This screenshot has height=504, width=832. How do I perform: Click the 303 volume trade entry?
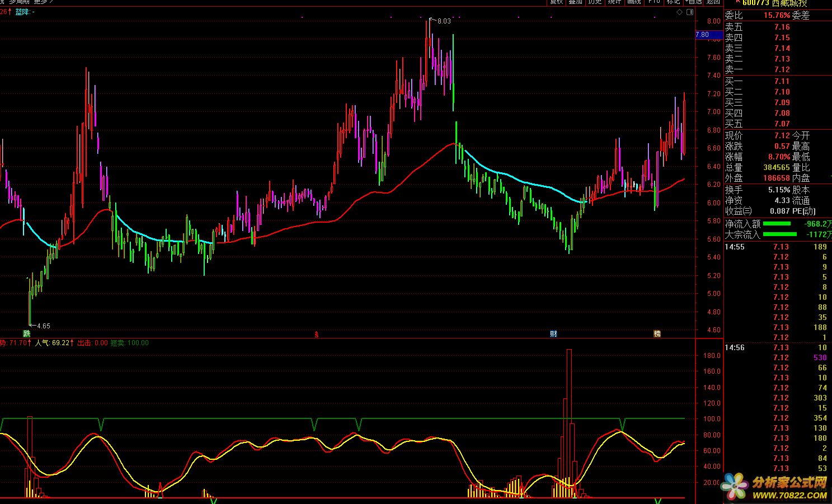point(820,398)
